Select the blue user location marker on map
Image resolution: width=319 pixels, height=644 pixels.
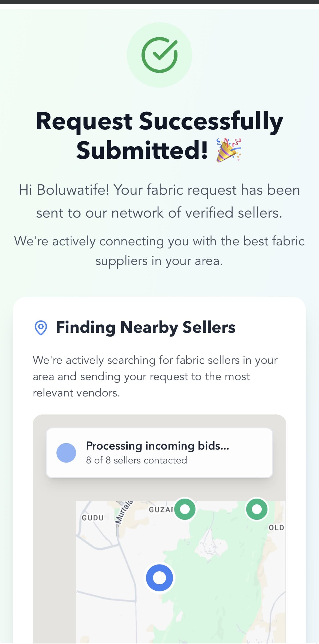point(159,577)
